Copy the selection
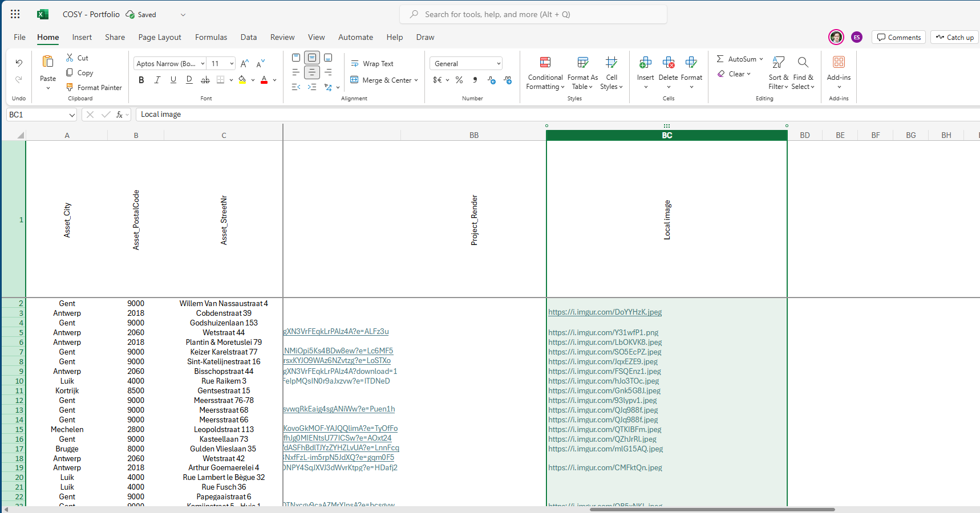Screen dimensions: 980x513 (79, 72)
